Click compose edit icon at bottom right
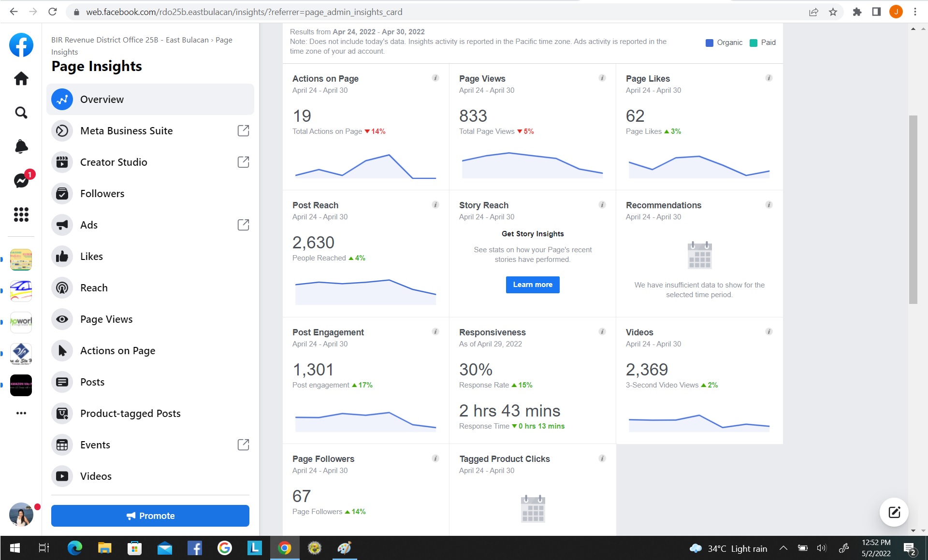Screen dimensions: 928x560 click(x=894, y=512)
